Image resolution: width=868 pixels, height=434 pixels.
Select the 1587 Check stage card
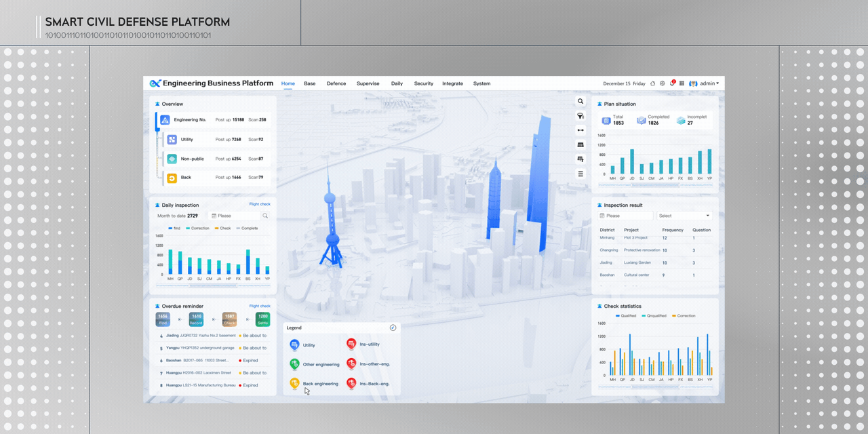click(230, 319)
